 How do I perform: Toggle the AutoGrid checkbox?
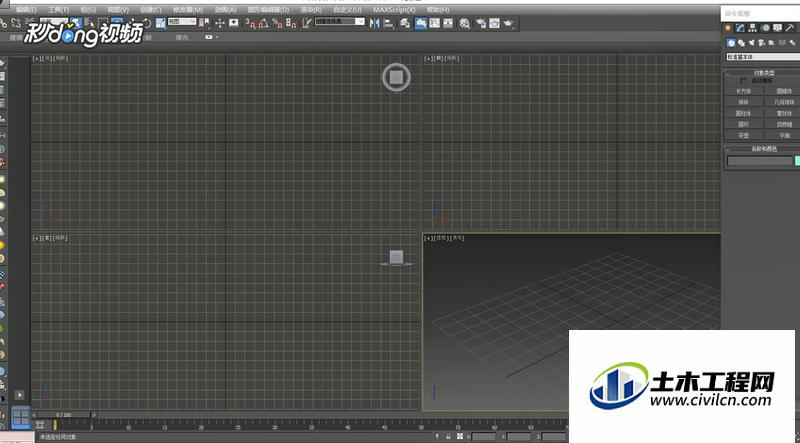point(744,81)
